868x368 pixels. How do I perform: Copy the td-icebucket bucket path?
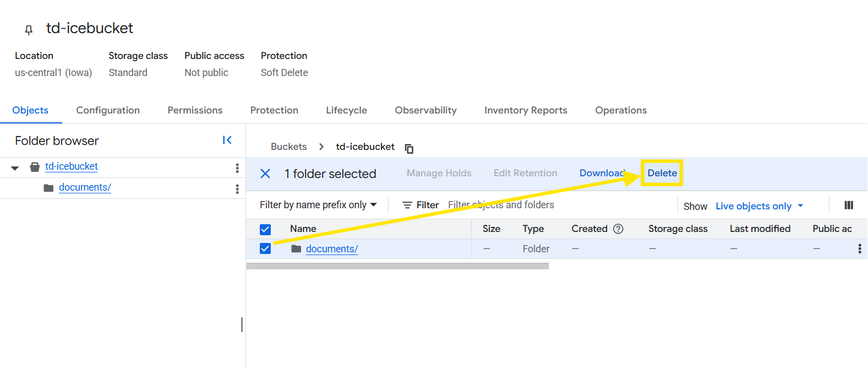coord(409,148)
